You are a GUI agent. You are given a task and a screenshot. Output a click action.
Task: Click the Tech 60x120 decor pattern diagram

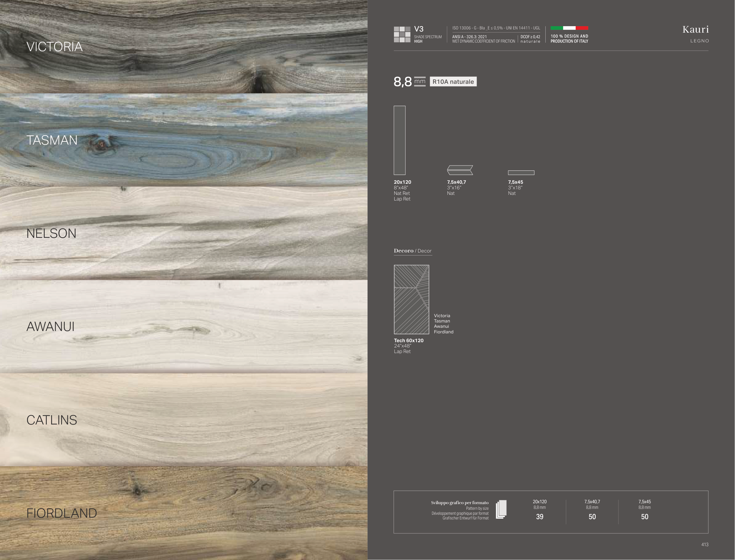click(411, 299)
